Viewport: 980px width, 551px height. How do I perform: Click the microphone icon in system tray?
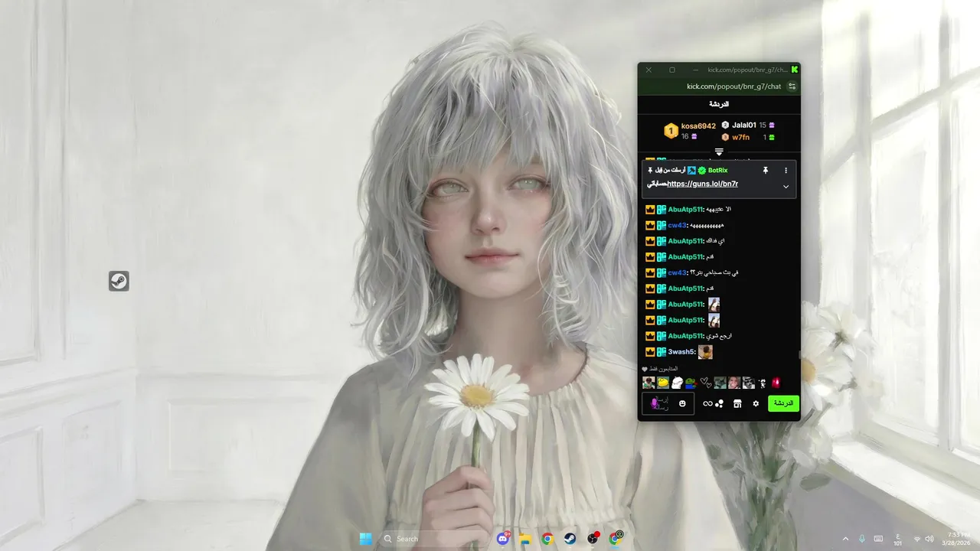tap(862, 539)
